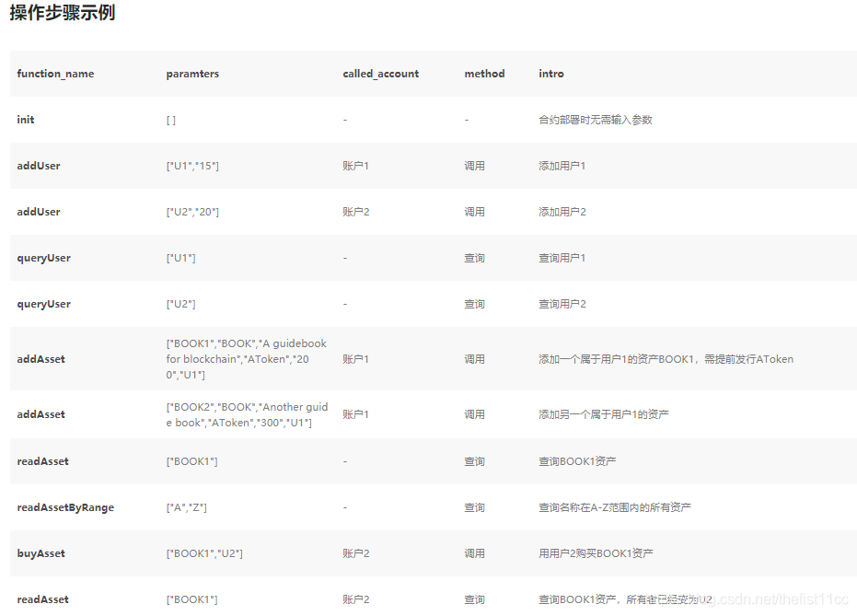This screenshot has height=616, width=857.
Task: Click 账户2 in the buyAsset row
Action: pos(356,553)
